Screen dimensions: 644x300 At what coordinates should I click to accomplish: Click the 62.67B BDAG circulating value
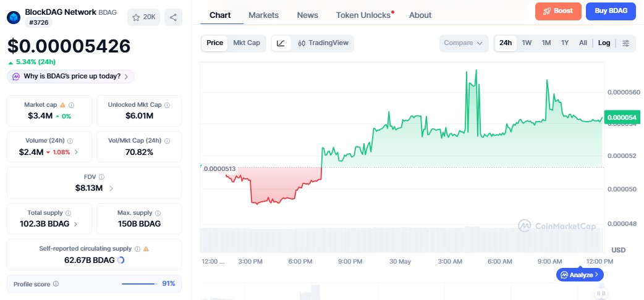[x=89, y=260]
